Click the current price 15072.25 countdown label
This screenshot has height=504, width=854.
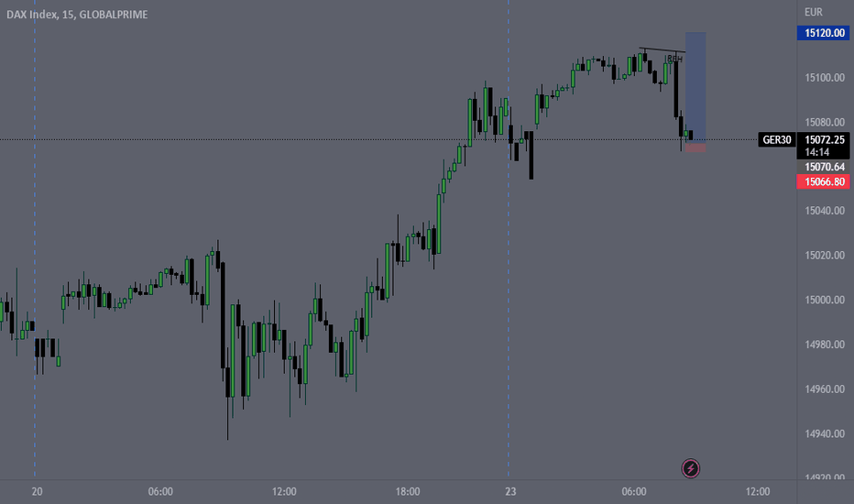(823, 146)
